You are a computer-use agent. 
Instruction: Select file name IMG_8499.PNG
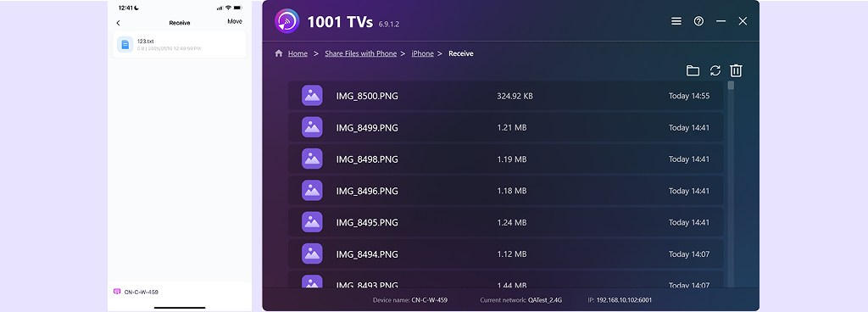367,128
